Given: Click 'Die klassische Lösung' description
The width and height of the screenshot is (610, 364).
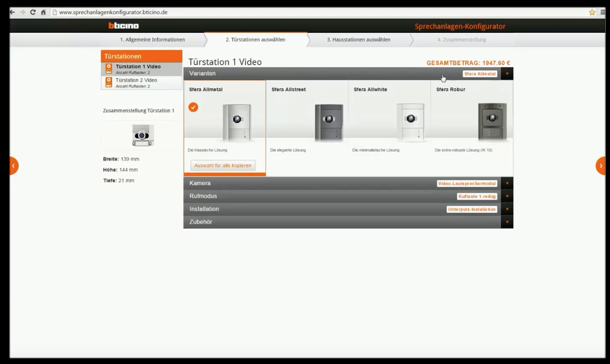Looking at the screenshot, I should (207, 150).
